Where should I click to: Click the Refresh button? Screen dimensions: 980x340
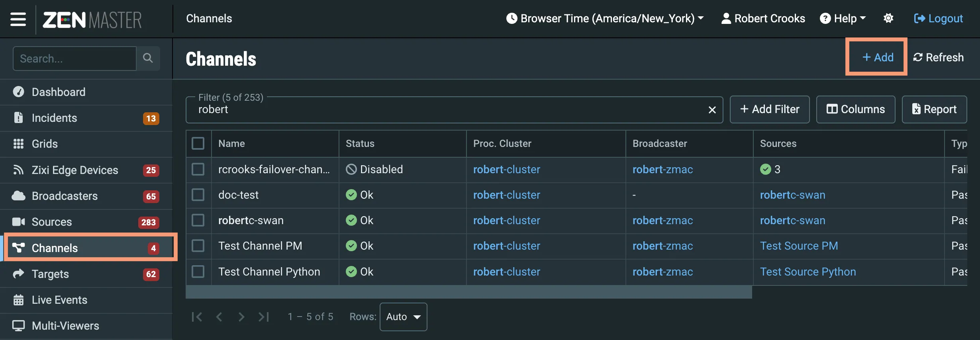click(939, 57)
